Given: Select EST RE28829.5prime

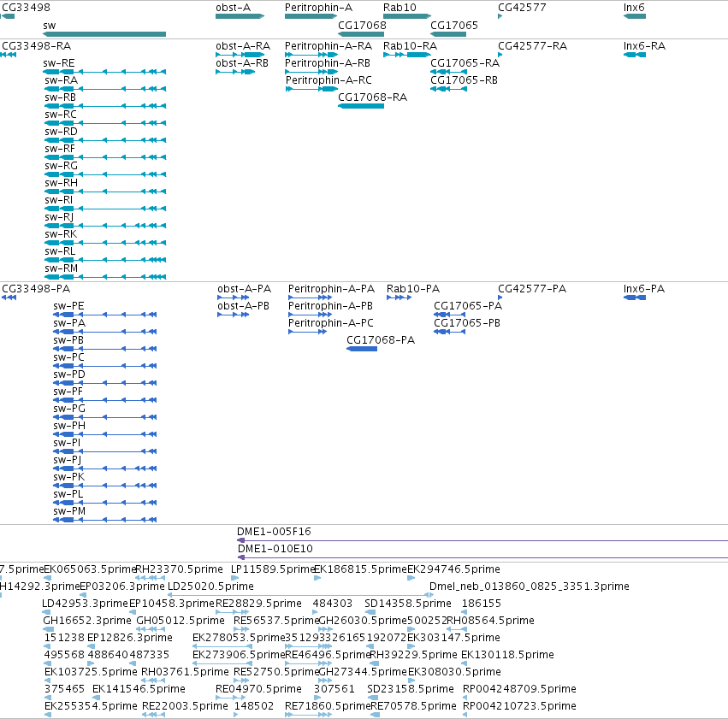Looking at the screenshot, I should [258, 603].
